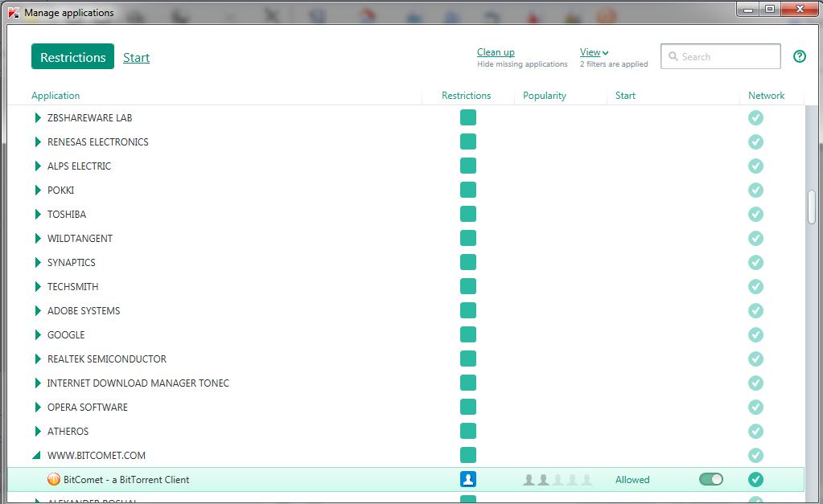The image size is (823, 504).
Task: Click ADOBE SYSTEMS restrictions square icon
Action: point(468,310)
